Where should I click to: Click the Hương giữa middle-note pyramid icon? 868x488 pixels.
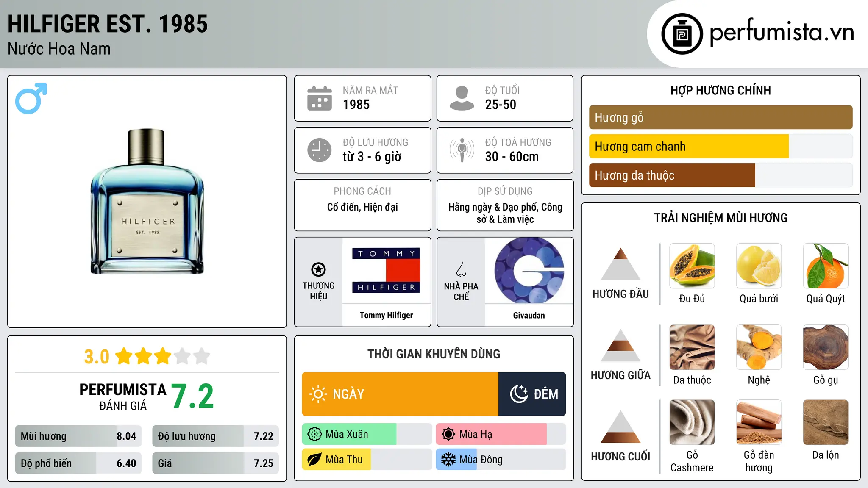click(x=620, y=345)
